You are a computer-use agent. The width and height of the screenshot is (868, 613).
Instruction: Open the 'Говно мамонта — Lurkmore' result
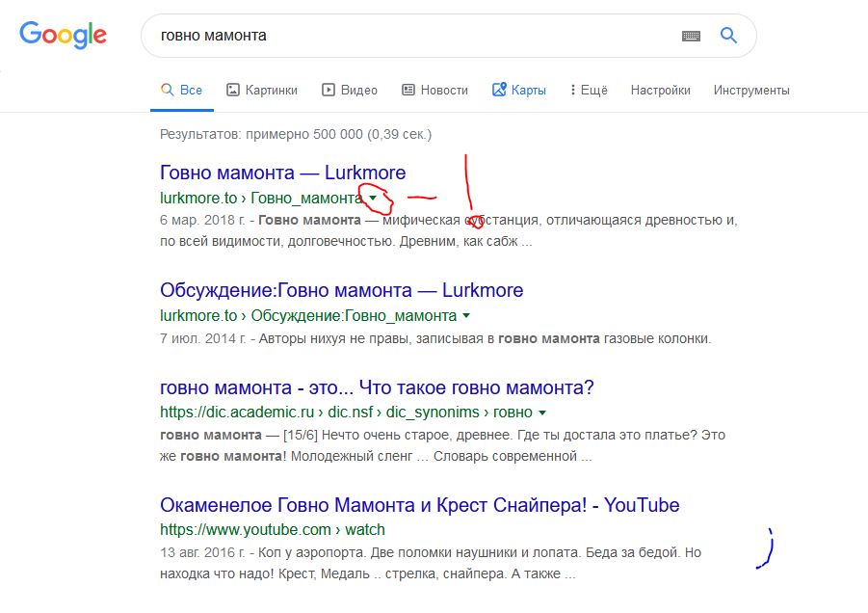pyautogui.click(x=282, y=173)
